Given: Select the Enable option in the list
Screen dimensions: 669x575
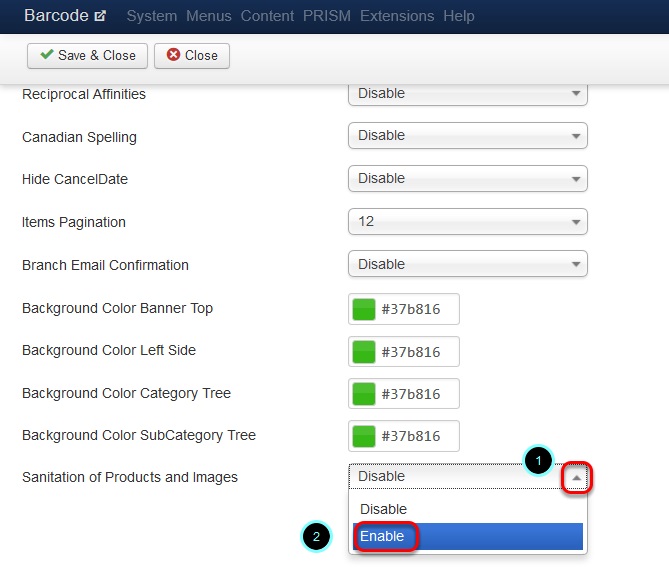Looking at the screenshot, I should 468,536.
